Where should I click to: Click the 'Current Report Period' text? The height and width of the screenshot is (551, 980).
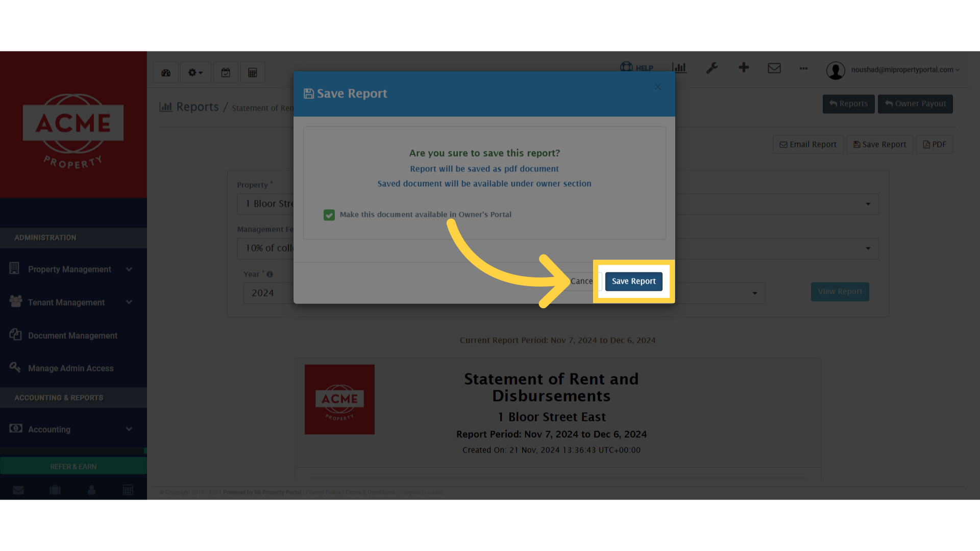pyautogui.click(x=557, y=340)
